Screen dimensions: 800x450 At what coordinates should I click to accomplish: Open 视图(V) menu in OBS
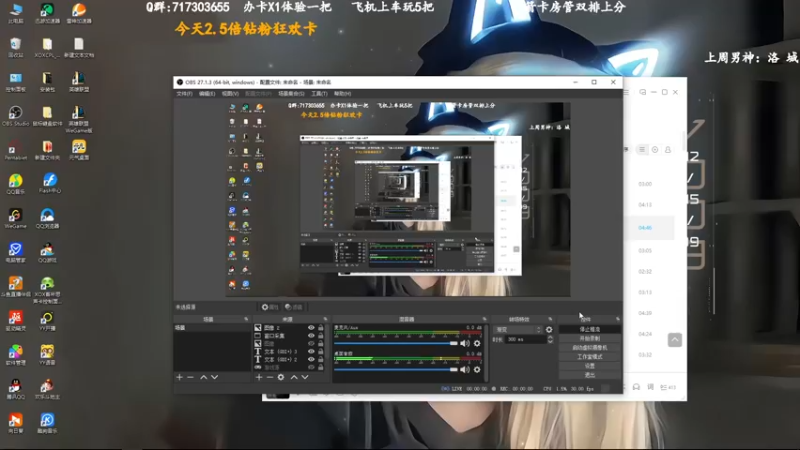[230, 94]
